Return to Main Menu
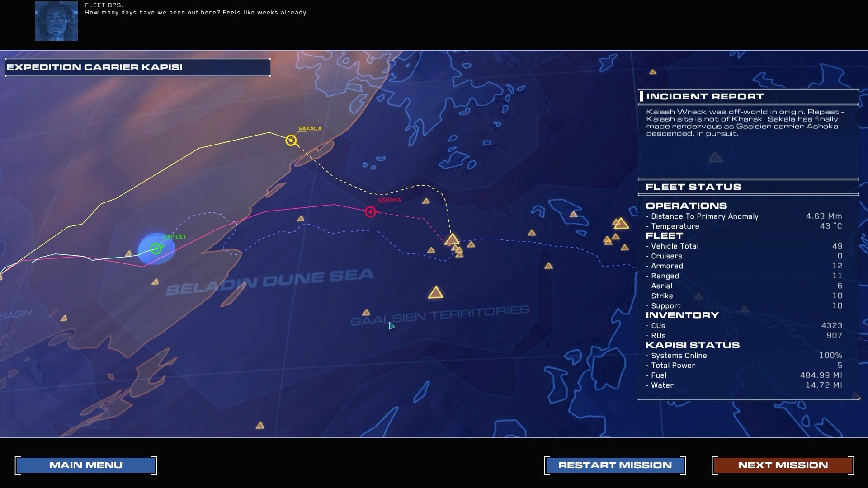The width and height of the screenshot is (868, 488). (86, 465)
